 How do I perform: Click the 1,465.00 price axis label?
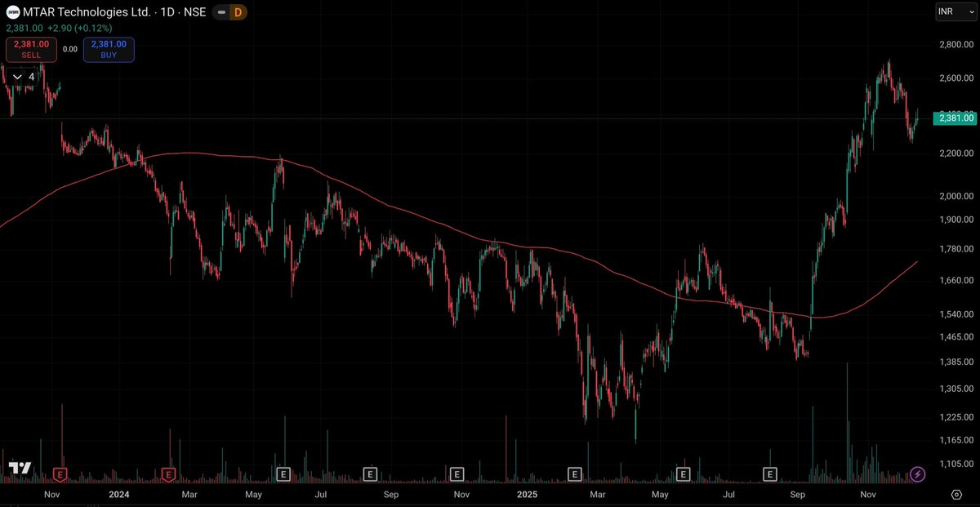click(956, 336)
